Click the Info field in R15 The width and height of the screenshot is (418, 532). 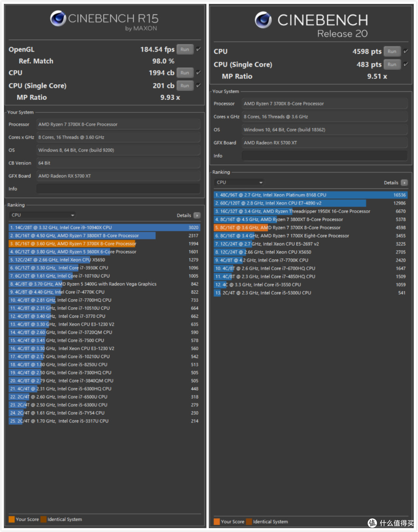pos(118,189)
